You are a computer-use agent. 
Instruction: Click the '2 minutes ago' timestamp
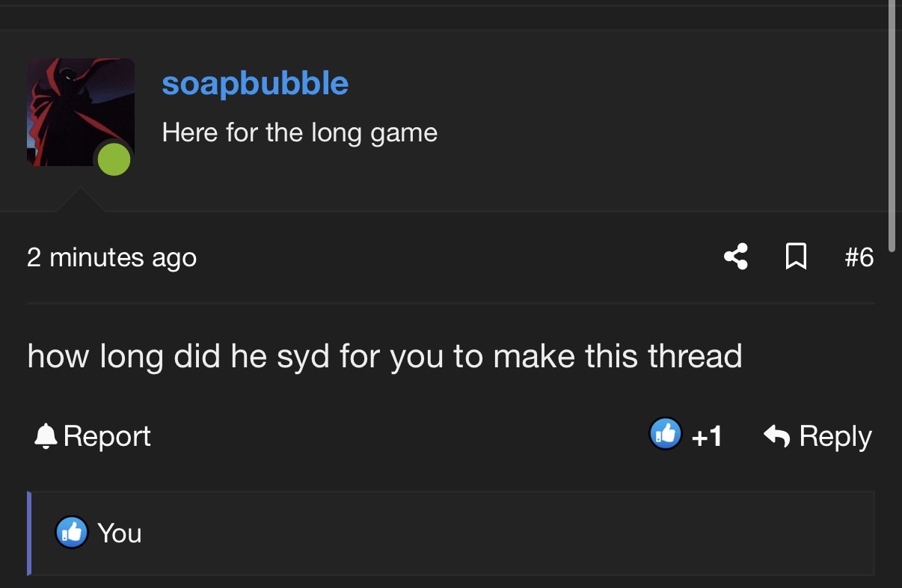pos(112,257)
